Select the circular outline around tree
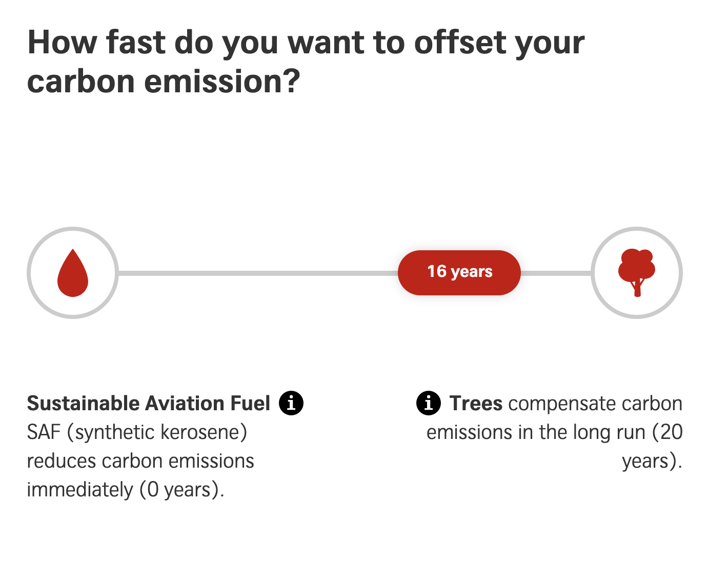 637,273
